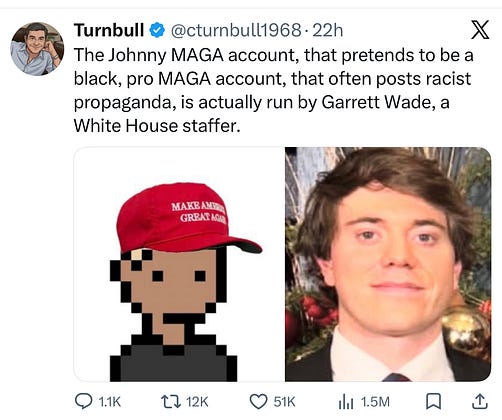Enlarge the pixel-art MAGA hat image
502x420 pixels.
click(x=178, y=264)
